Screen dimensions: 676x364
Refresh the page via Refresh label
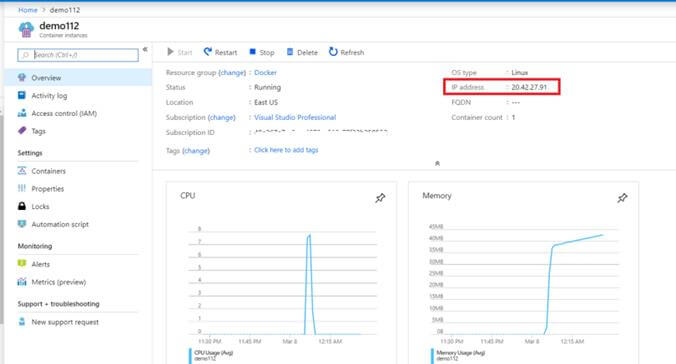point(352,53)
